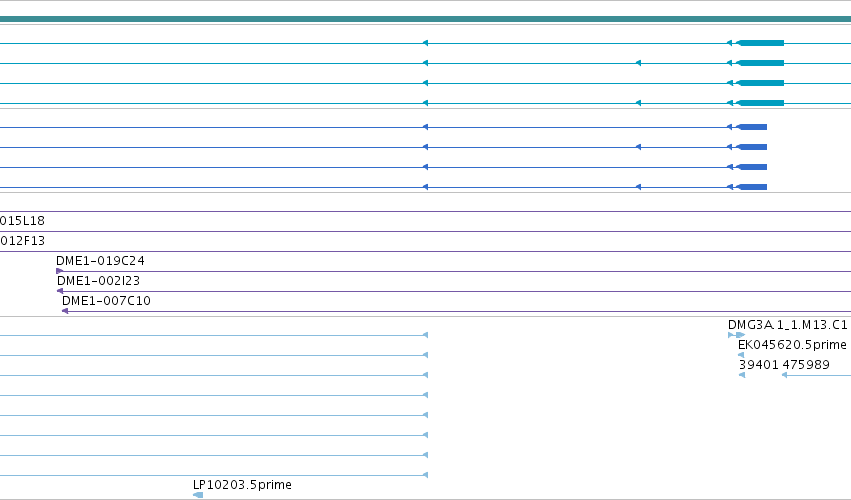Click the purple arrowhead under DME1-019C24
Screen dimensions: 851x500
(x=60, y=271)
